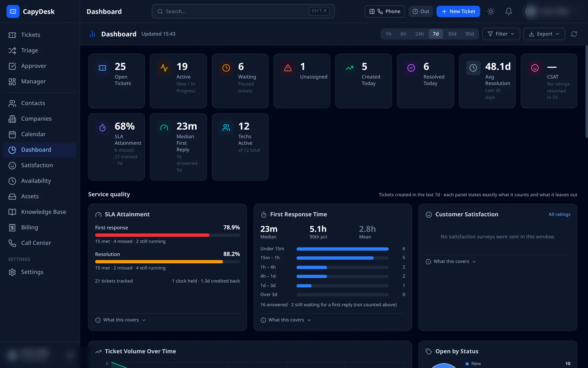Open the Call Center
This screenshot has height=368, width=588.
pos(40,243)
